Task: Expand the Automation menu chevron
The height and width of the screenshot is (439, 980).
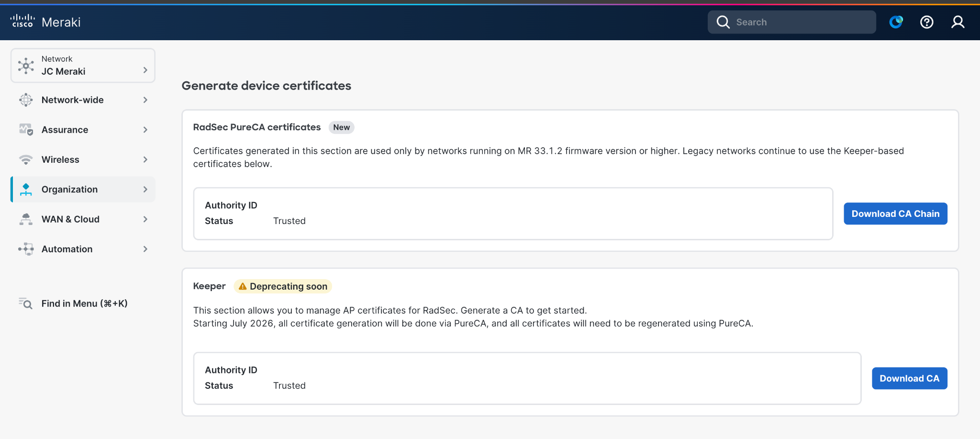Action: click(x=145, y=249)
